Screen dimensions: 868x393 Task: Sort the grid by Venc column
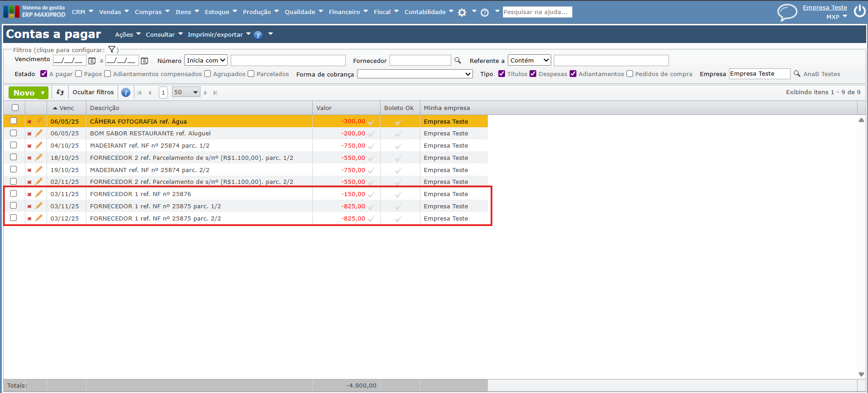coord(67,108)
